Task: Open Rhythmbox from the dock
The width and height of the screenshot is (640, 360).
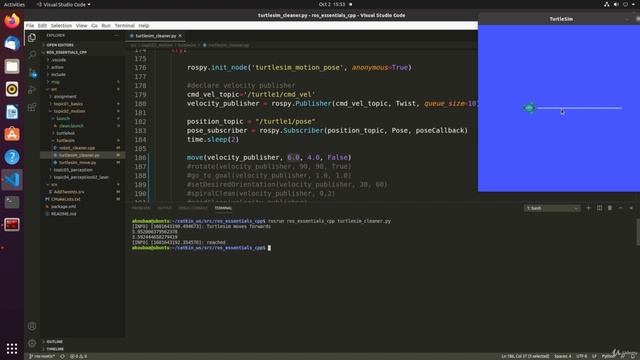Action: coord(12,89)
